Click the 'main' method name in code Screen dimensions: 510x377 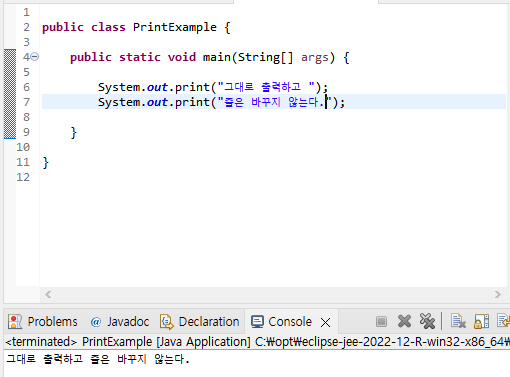217,57
